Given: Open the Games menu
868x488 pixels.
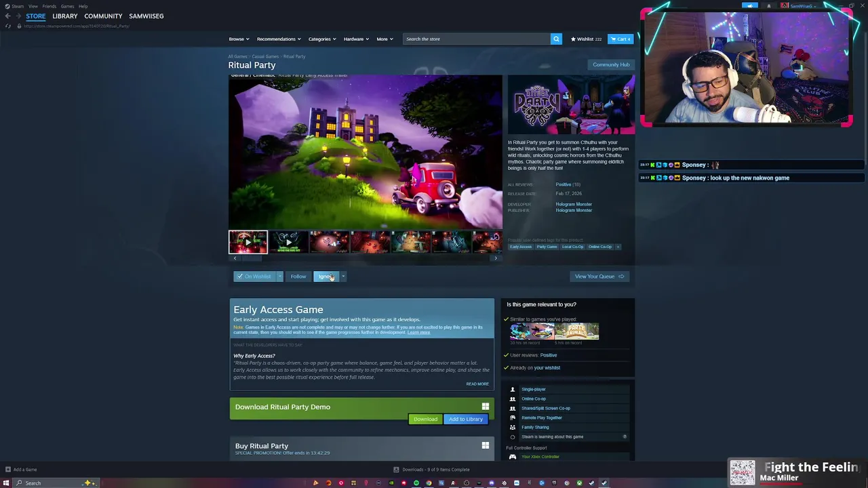Looking at the screenshot, I should pos(67,6).
